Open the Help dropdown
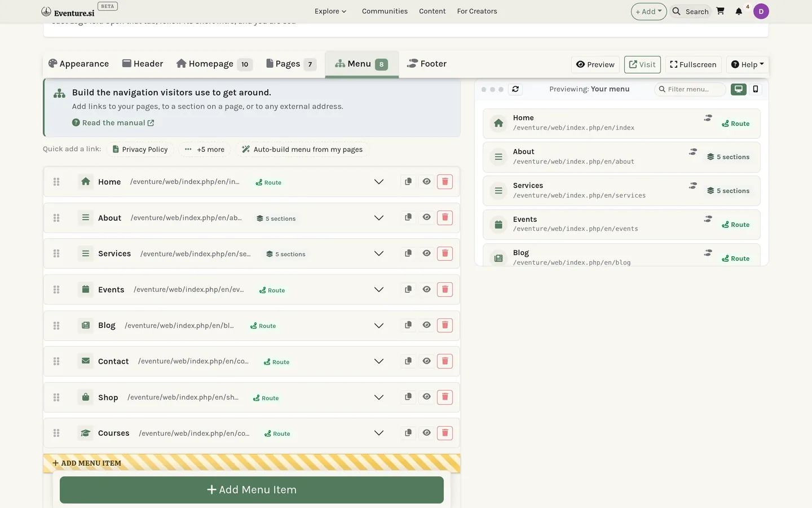Screen dimensions: 812x508 tap(747, 64)
